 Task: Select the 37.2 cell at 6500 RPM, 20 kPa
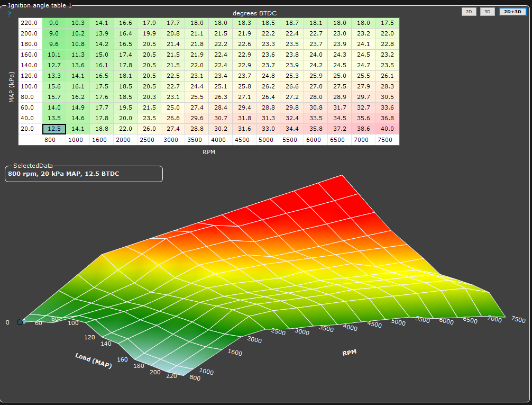pos(340,129)
